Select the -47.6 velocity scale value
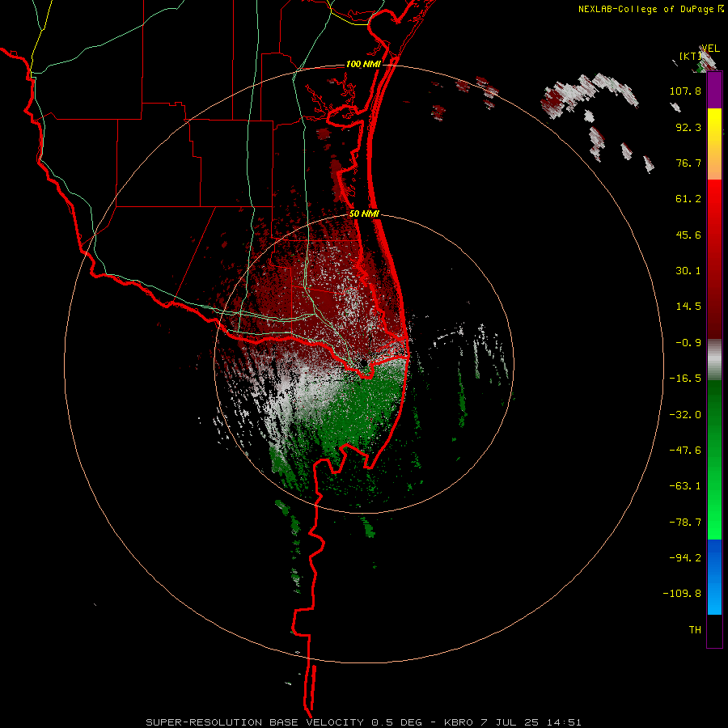This screenshot has width=728, height=728. click(685, 451)
